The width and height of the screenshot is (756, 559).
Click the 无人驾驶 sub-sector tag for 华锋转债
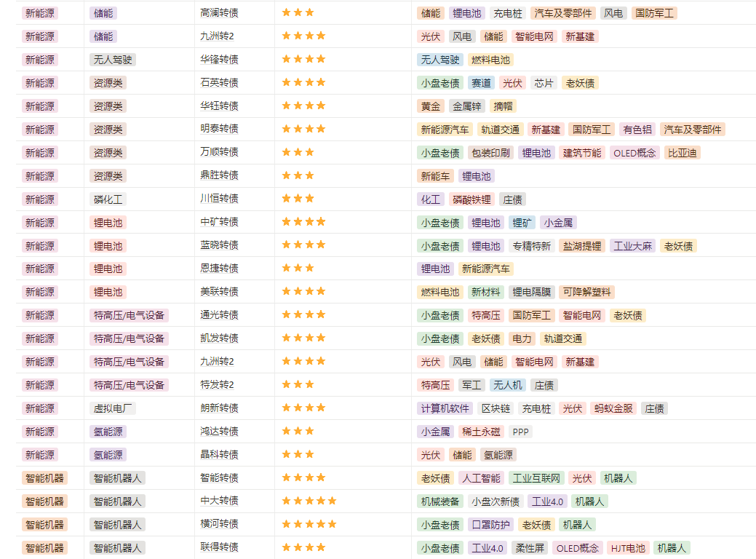[113, 60]
